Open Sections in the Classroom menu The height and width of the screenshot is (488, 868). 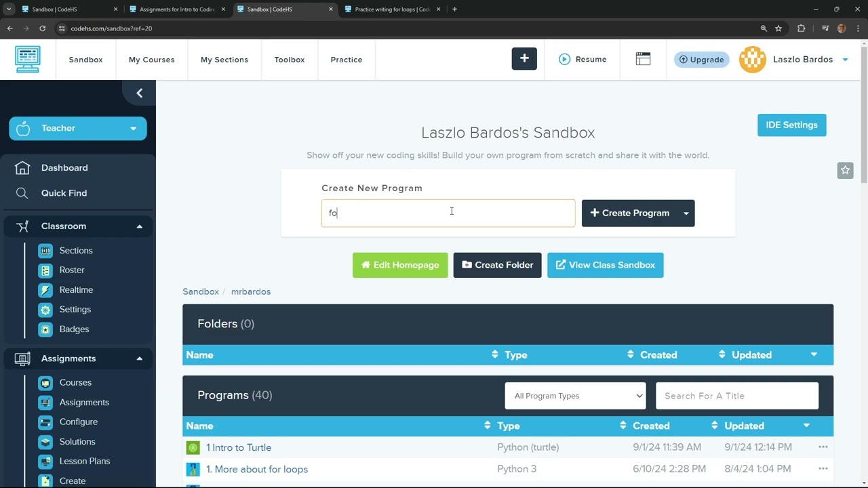click(x=76, y=250)
